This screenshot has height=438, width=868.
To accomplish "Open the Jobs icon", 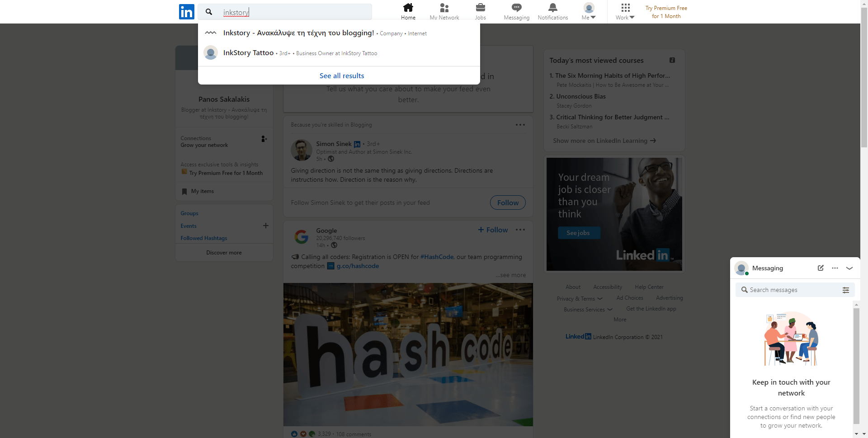I will click(x=480, y=11).
